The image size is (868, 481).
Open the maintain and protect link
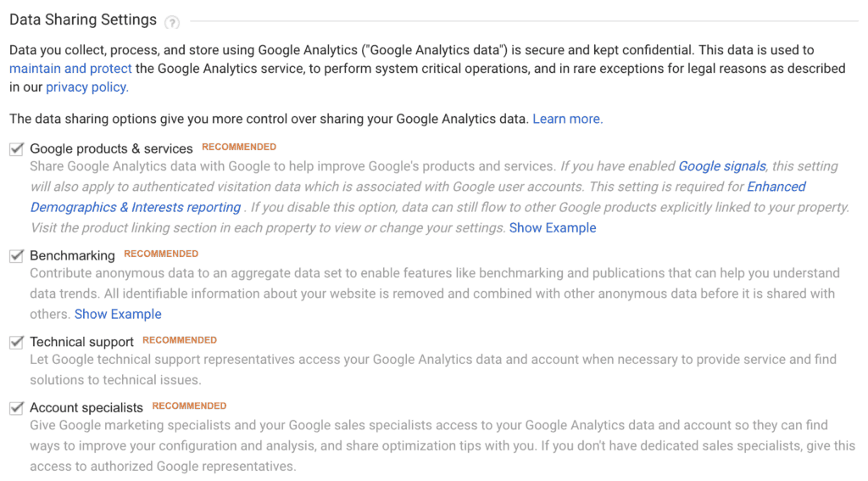click(x=70, y=69)
